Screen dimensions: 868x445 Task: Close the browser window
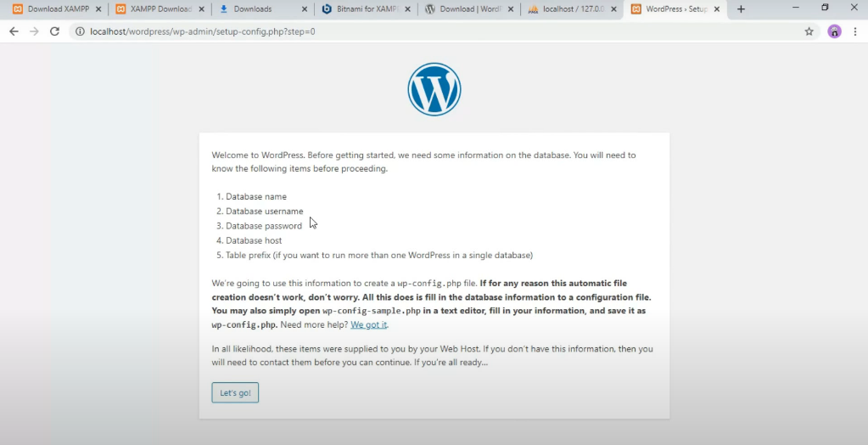click(854, 7)
